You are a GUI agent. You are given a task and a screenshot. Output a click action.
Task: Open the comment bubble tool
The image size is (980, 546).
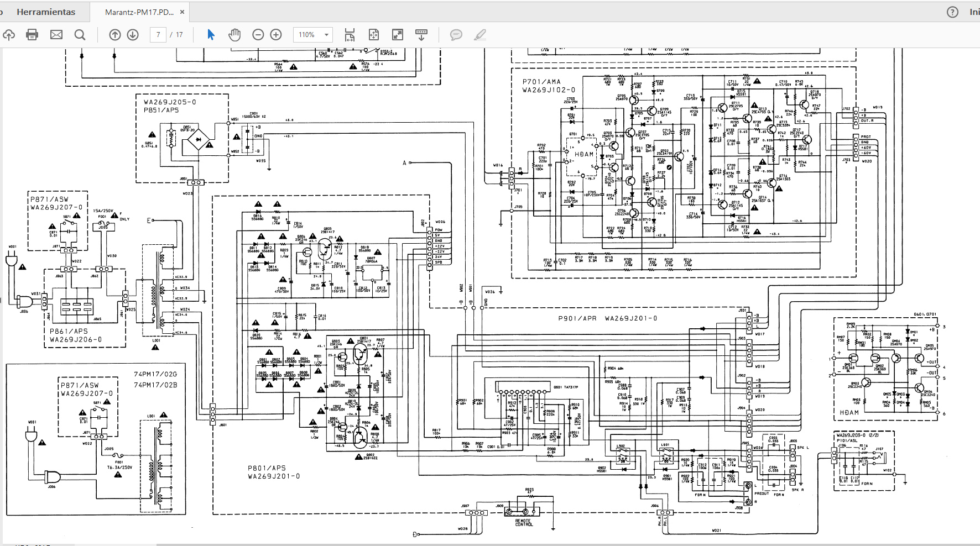click(x=456, y=35)
